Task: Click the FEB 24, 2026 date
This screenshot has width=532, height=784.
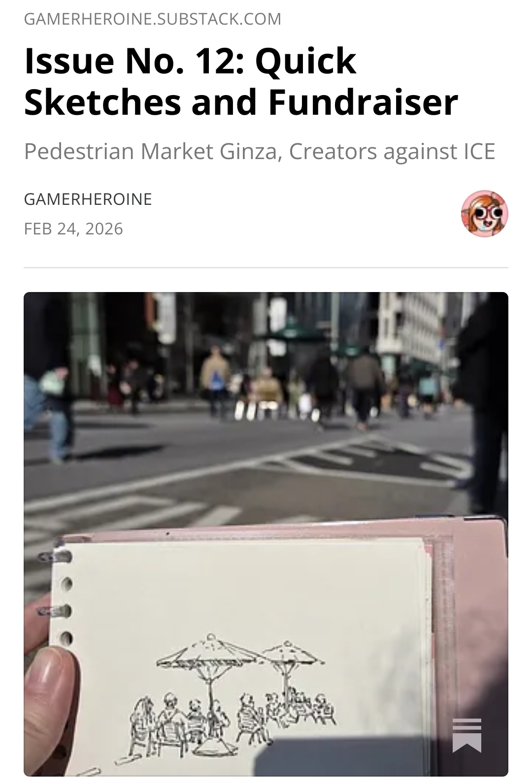Action: click(x=73, y=229)
